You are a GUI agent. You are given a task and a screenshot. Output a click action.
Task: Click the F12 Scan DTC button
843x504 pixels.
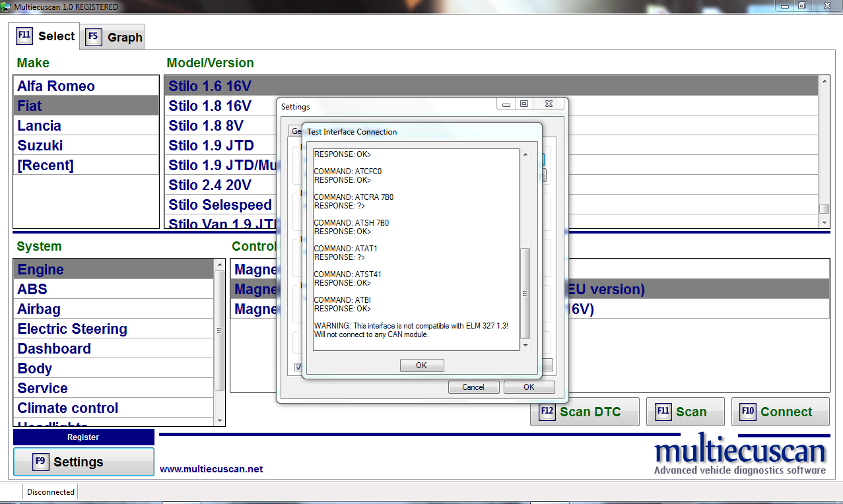pos(584,412)
